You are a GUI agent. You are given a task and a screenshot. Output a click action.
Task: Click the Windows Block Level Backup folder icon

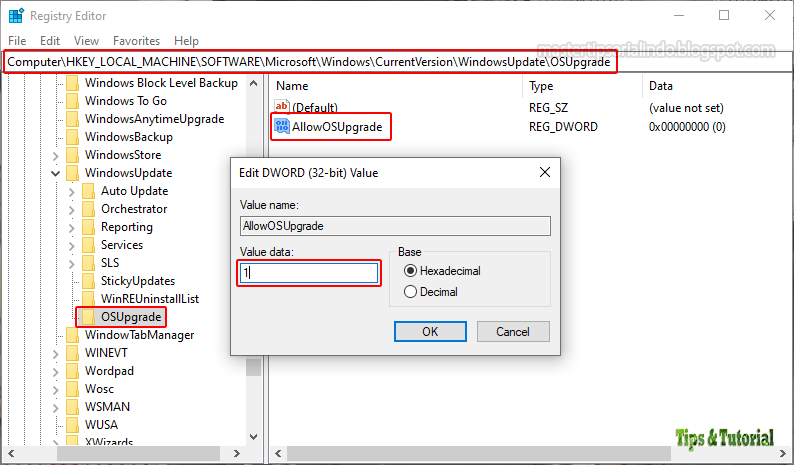click(x=72, y=83)
